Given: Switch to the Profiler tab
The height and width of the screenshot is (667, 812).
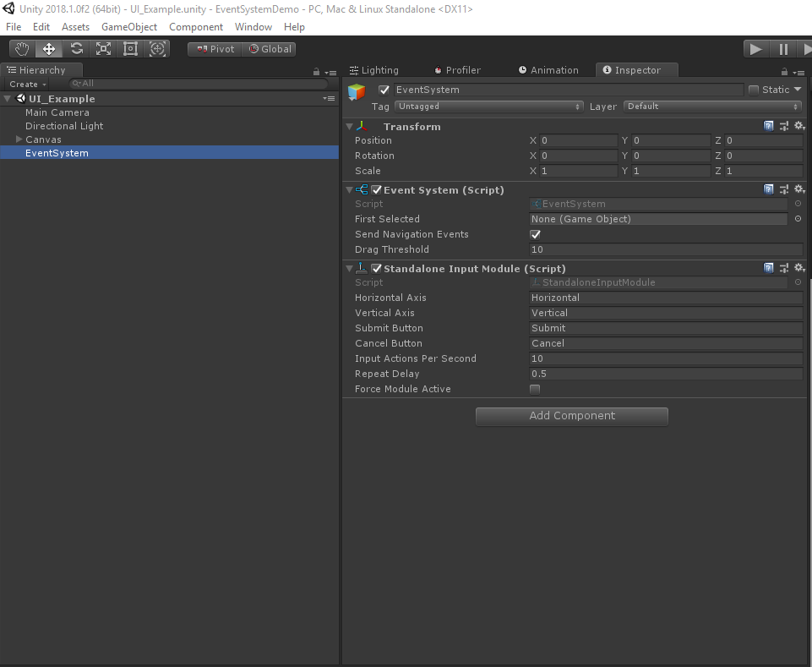Looking at the screenshot, I should pos(462,69).
